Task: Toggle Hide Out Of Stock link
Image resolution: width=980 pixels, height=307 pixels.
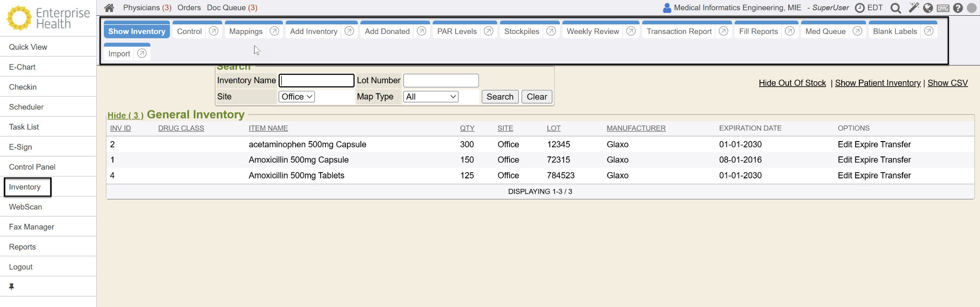Action: pyautogui.click(x=792, y=83)
